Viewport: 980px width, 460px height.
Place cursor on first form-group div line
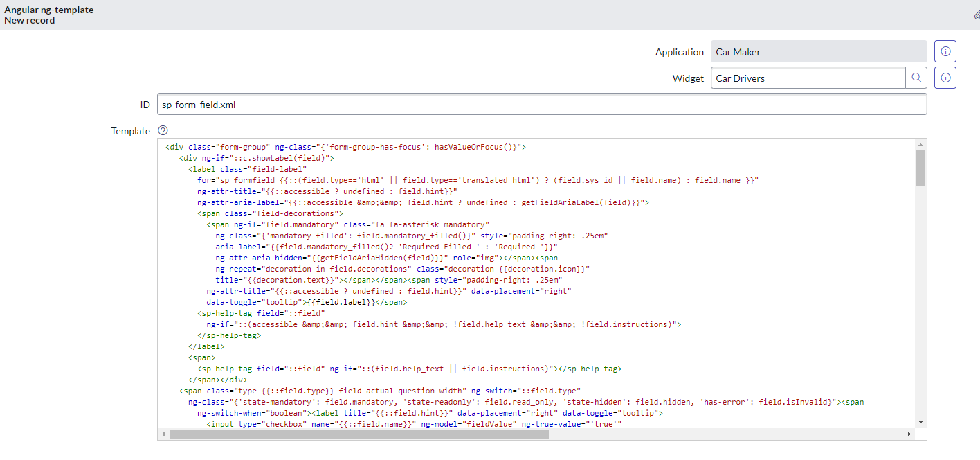click(x=346, y=147)
